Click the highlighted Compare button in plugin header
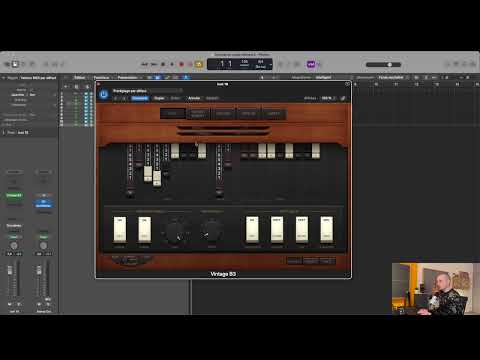This screenshot has height=360, width=480. point(140,98)
